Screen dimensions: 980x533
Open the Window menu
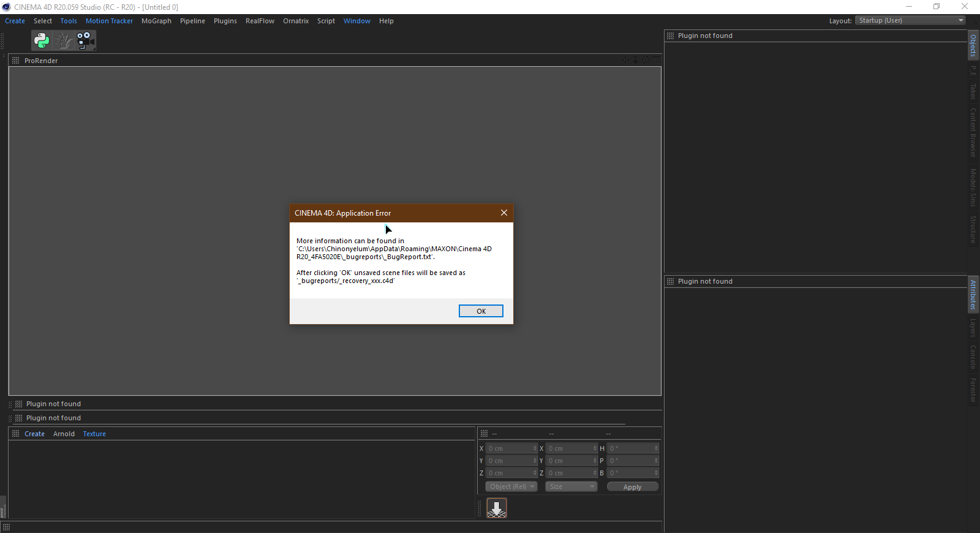[x=356, y=21]
